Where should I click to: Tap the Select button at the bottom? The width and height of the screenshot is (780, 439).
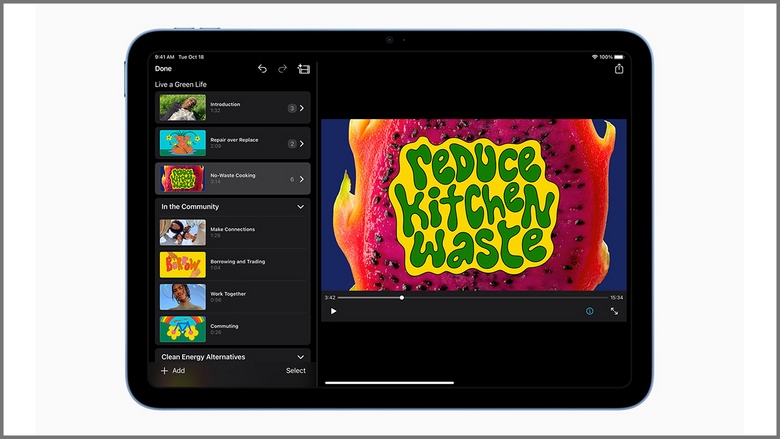tap(296, 370)
